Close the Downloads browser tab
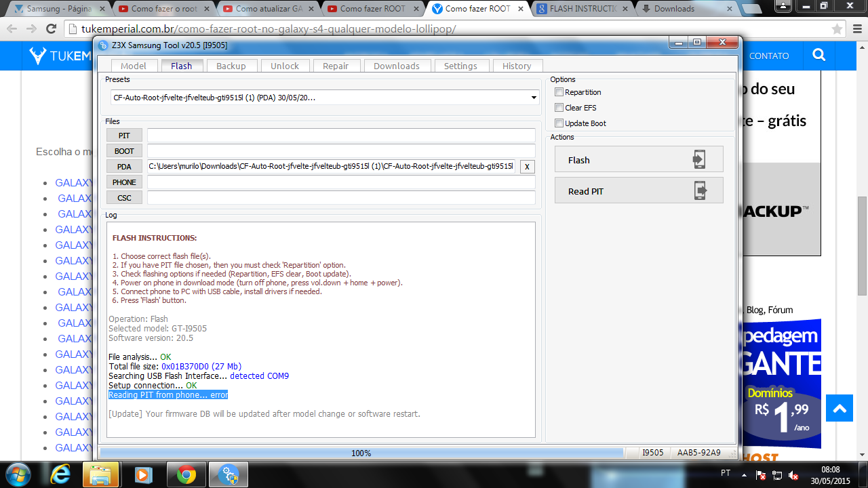868x488 pixels. [728, 9]
